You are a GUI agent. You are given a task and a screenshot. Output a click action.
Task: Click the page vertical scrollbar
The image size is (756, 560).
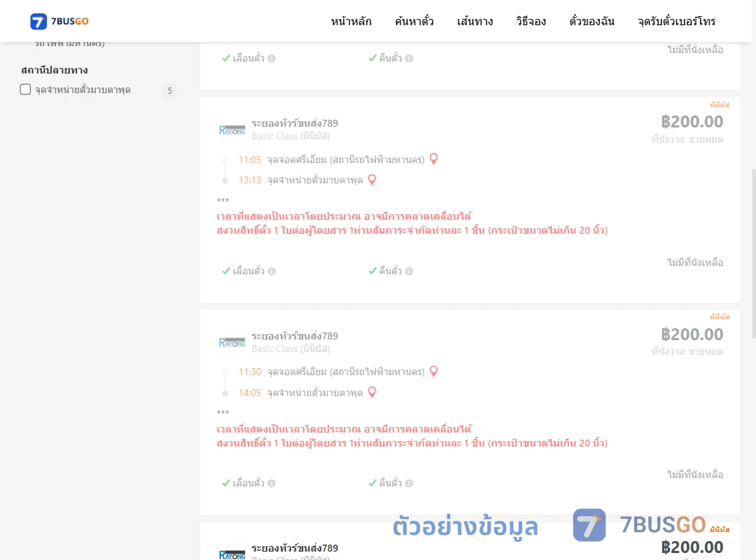click(x=754, y=253)
